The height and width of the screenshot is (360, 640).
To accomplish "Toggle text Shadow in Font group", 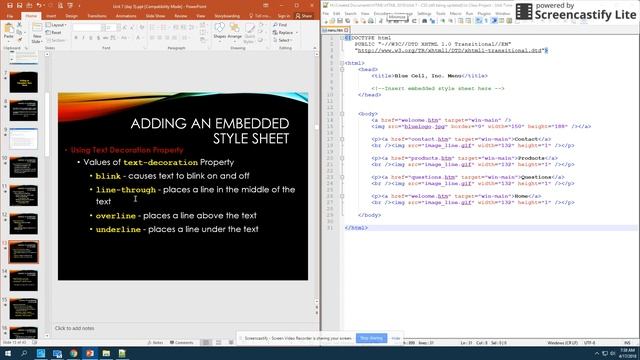I will [x=98, y=38].
